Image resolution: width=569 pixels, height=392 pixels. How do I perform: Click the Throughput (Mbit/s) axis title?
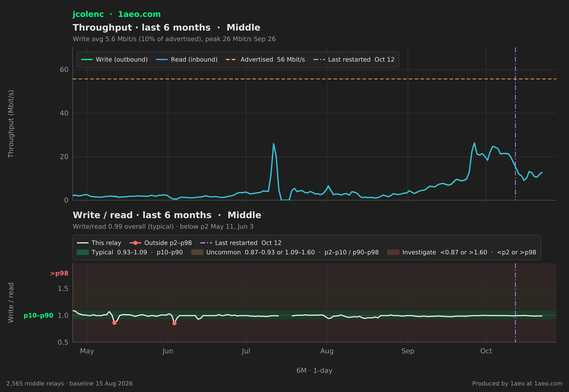[x=11, y=124]
